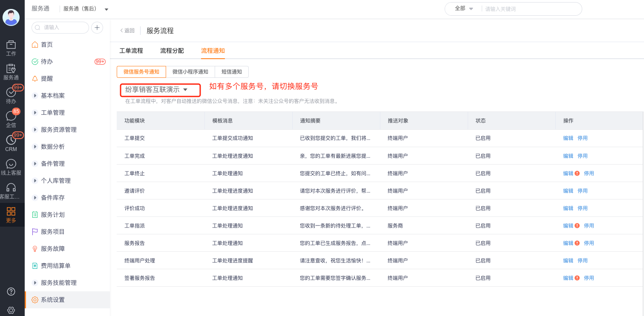
Task: Open 线上客服 smiley icon
Action: (11, 164)
